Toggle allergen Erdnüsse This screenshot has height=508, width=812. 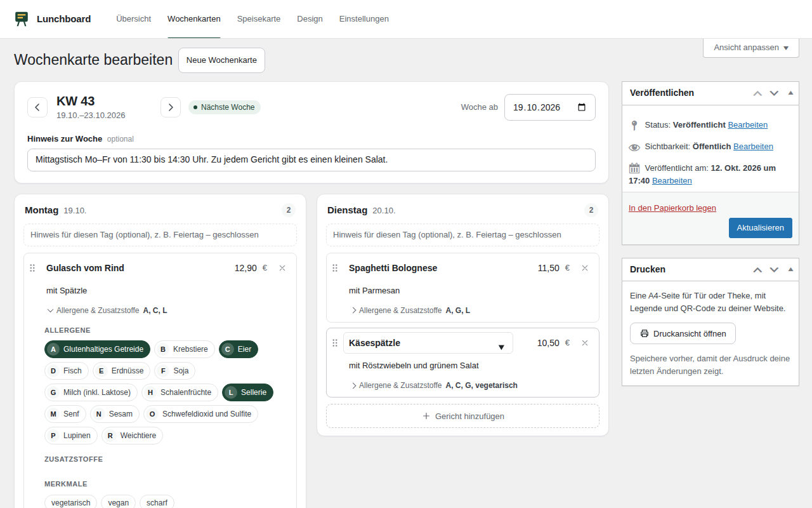point(122,371)
